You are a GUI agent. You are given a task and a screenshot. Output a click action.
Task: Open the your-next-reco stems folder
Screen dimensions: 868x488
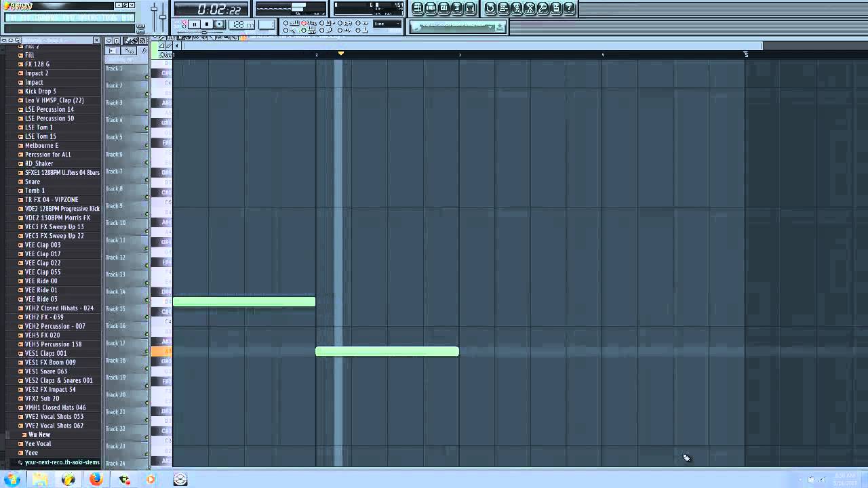pyautogui.click(x=61, y=462)
